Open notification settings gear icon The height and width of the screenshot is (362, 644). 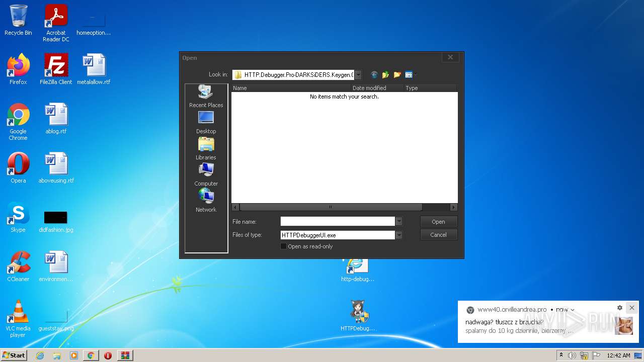[620, 308]
